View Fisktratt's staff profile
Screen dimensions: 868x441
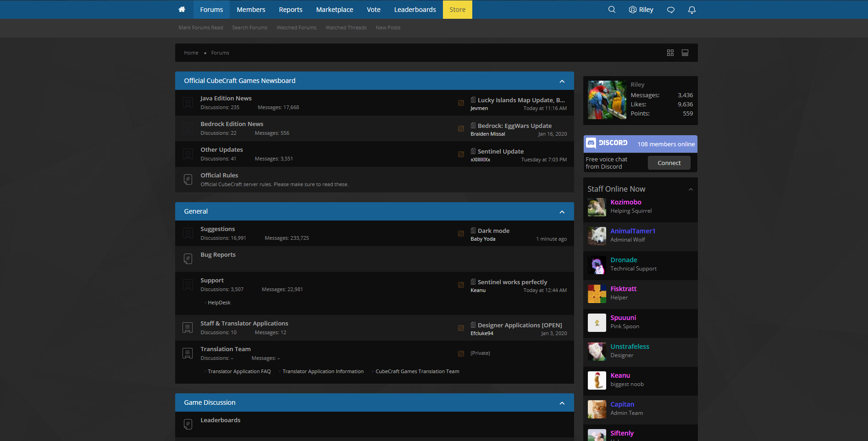pyautogui.click(x=623, y=289)
